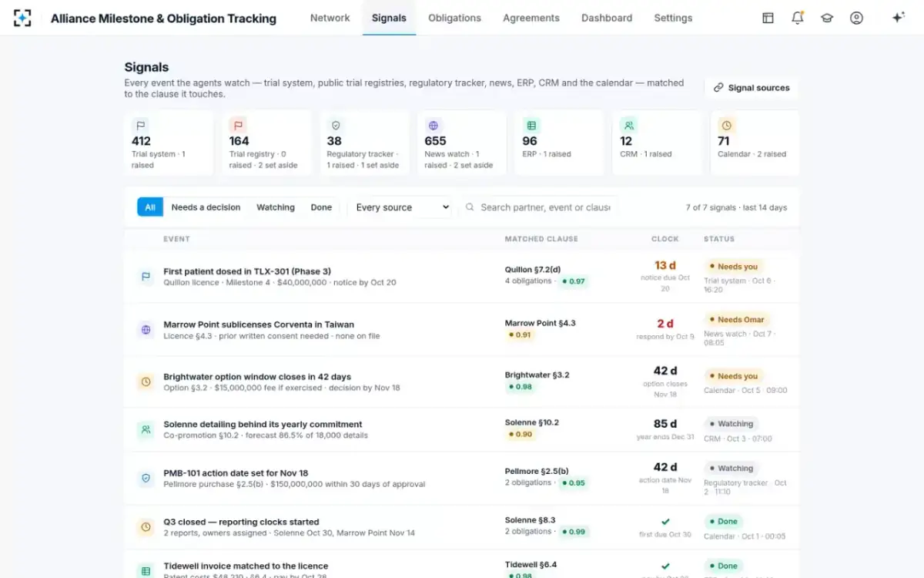Screen dimensions: 924x578
Task: Click flag icon of TLX-301 row
Action: point(146,277)
